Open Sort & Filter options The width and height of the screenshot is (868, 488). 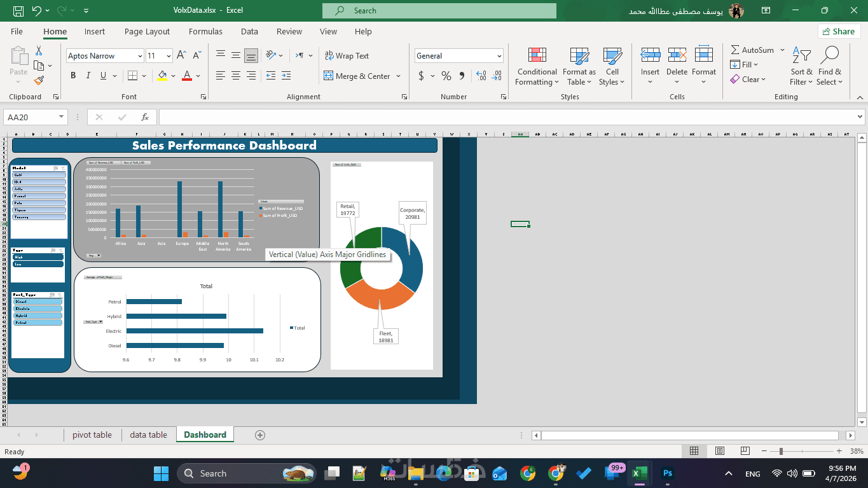[x=801, y=66]
